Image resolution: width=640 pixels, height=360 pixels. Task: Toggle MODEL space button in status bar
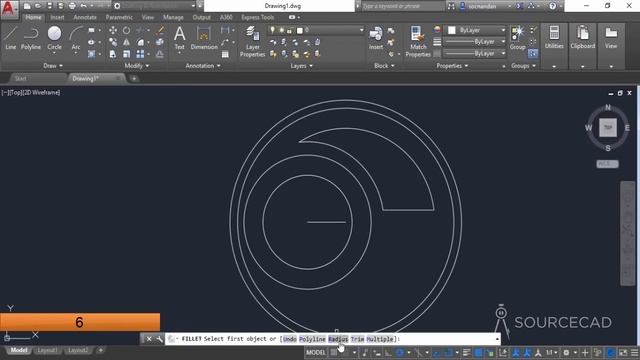tap(316, 353)
